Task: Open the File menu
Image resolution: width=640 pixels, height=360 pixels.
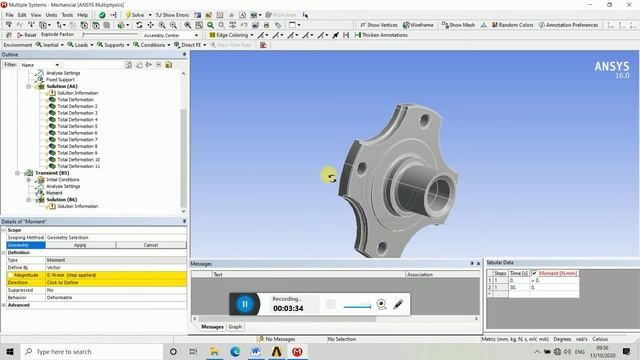Action: click(9, 15)
